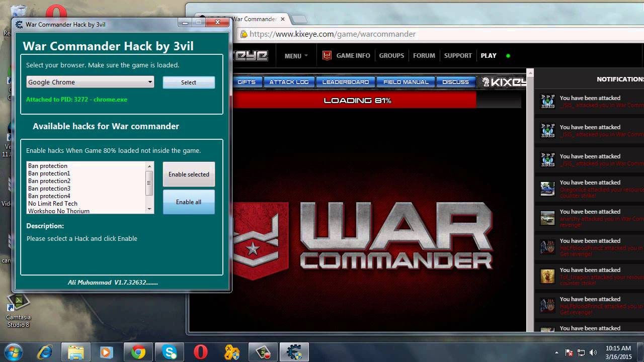This screenshot has width=644, height=362.
Task: Click the network status tray icon
Action: tap(581, 352)
